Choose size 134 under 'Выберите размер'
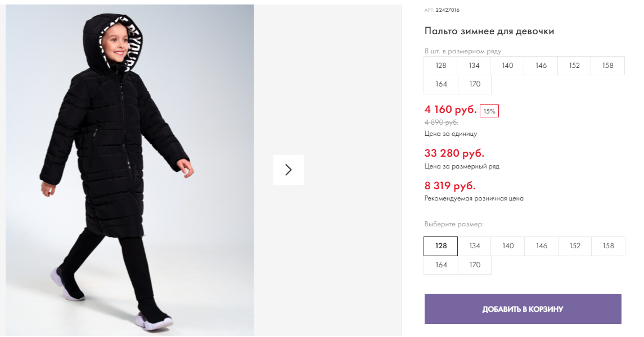This screenshot has width=644, height=337. coord(475,246)
